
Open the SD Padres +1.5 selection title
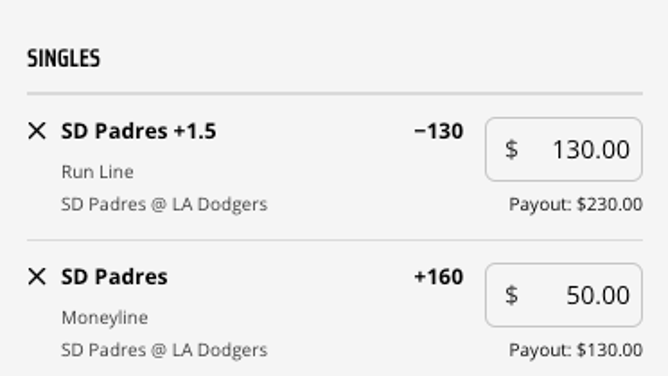139,131
